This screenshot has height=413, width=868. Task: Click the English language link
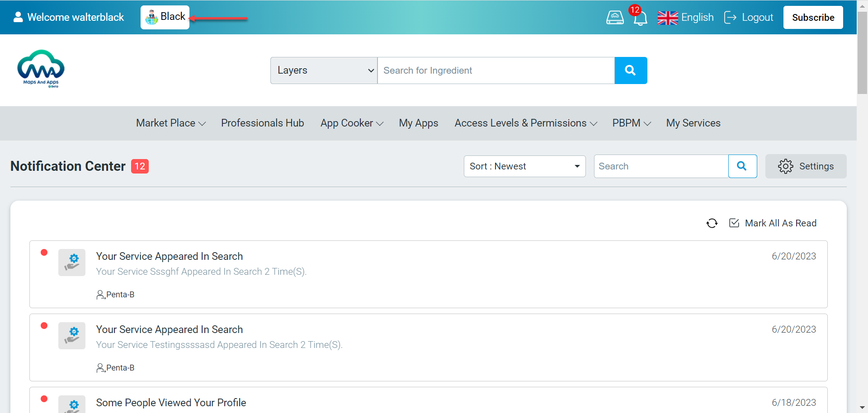pos(698,18)
